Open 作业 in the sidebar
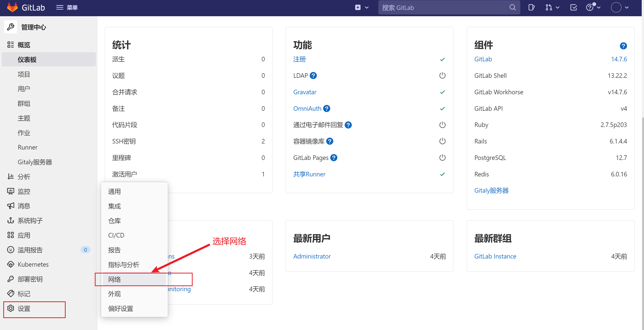This screenshot has width=644, height=330. tap(49, 133)
